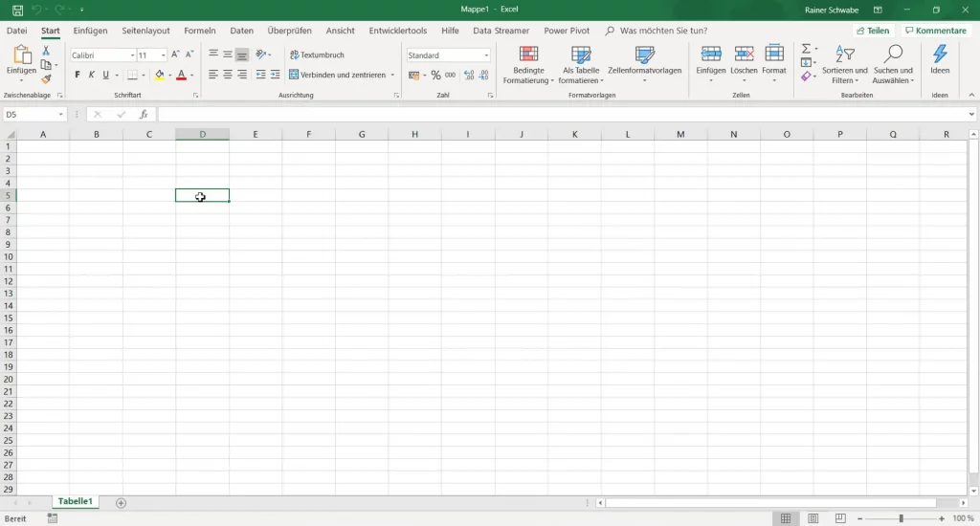Toggle italic K formatting

pos(91,75)
